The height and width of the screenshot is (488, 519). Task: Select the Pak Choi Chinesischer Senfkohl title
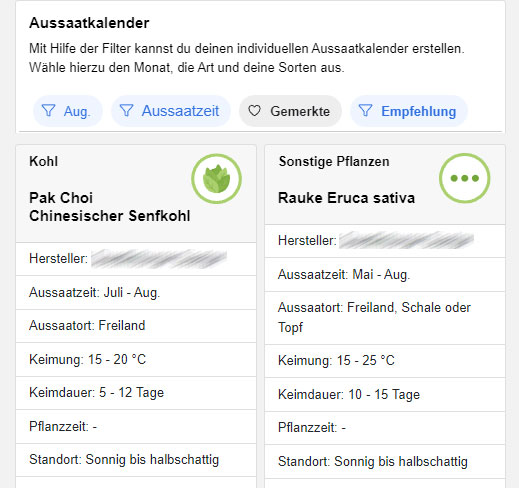point(110,207)
